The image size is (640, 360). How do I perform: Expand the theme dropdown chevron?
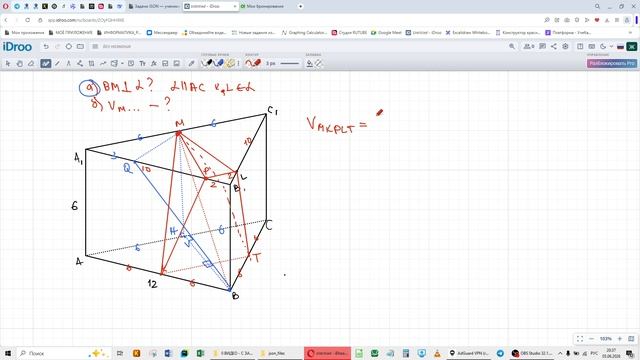point(611,47)
